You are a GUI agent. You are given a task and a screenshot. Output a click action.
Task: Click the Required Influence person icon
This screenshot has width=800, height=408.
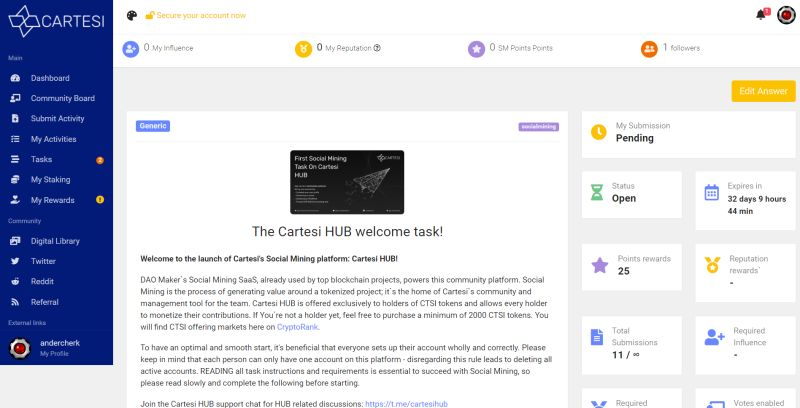coord(714,337)
